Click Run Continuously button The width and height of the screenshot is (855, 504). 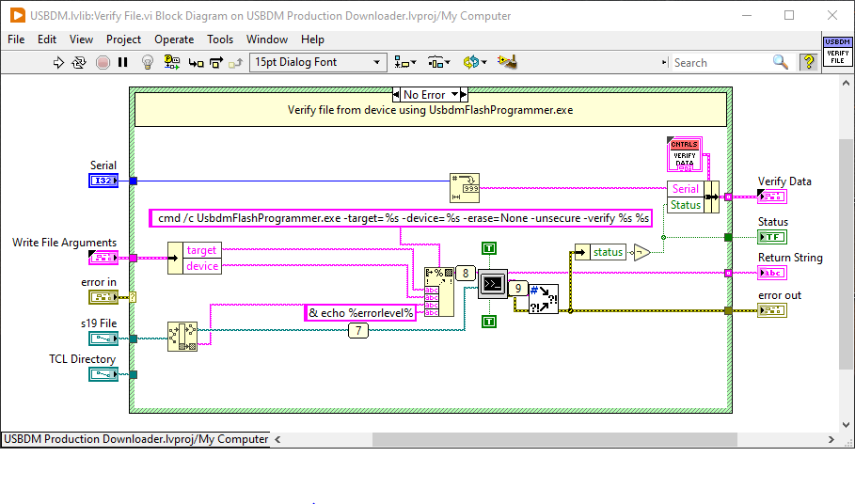pyautogui.click(x=79, y=63)
